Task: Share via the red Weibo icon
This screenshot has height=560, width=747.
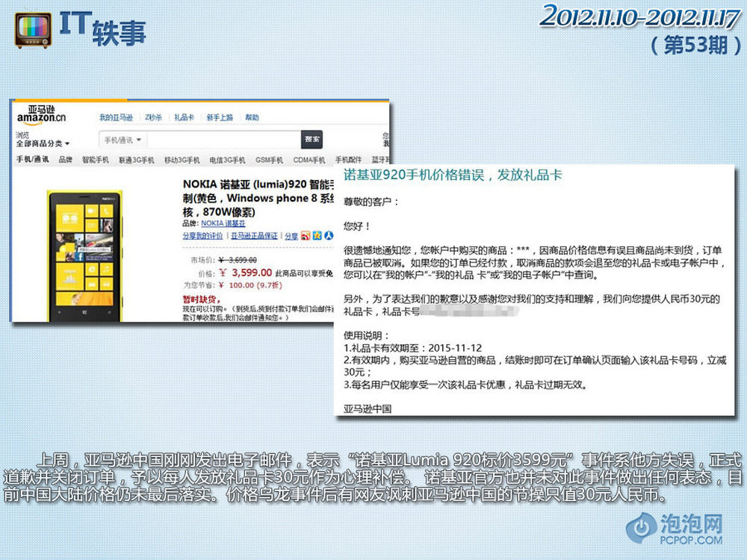Action: [306, 235]
